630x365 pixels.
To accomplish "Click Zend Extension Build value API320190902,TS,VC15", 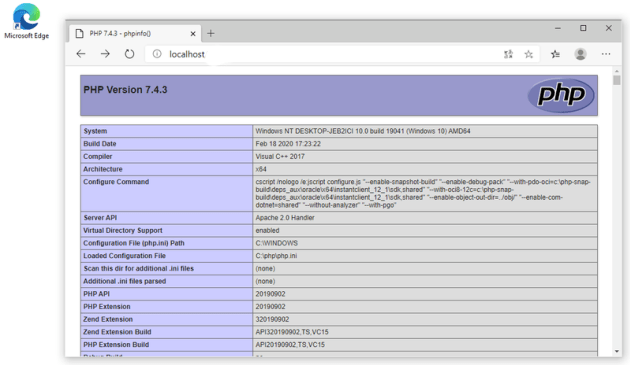I will (292, 332).
